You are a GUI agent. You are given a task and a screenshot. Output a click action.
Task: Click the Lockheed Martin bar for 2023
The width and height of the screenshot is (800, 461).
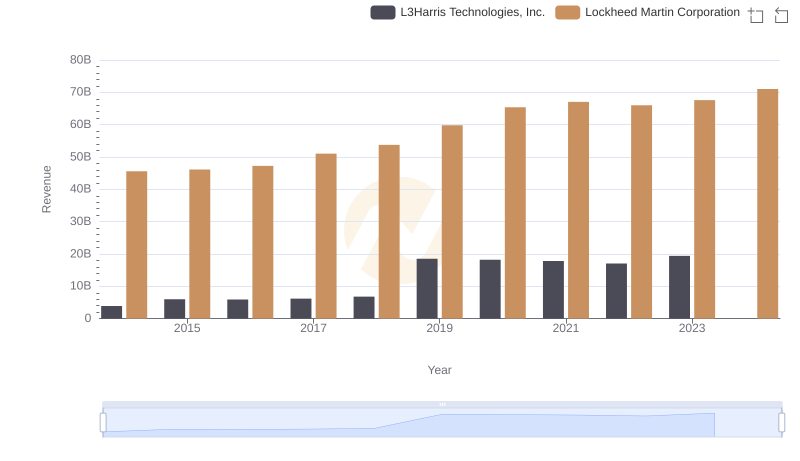click(x=704, y=209)
